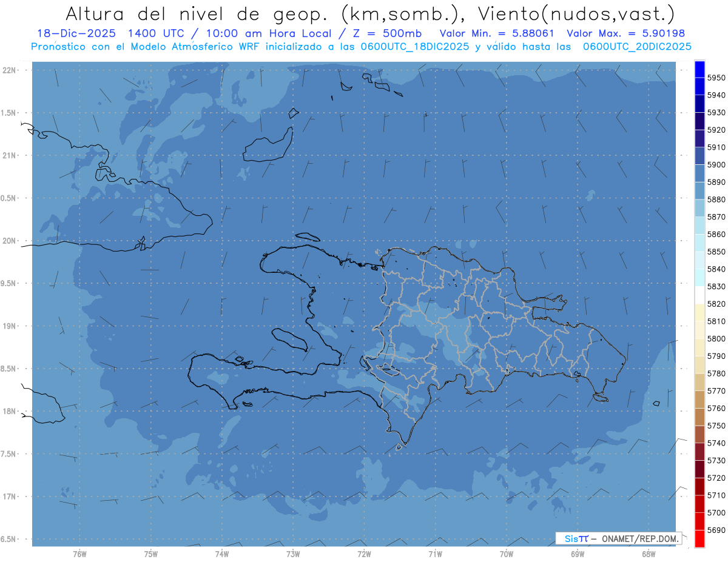This screenshot has height=562, width=728.
Task: Click the '5860' color scale value
Action: pyautogui.click(x=716, y=234)
